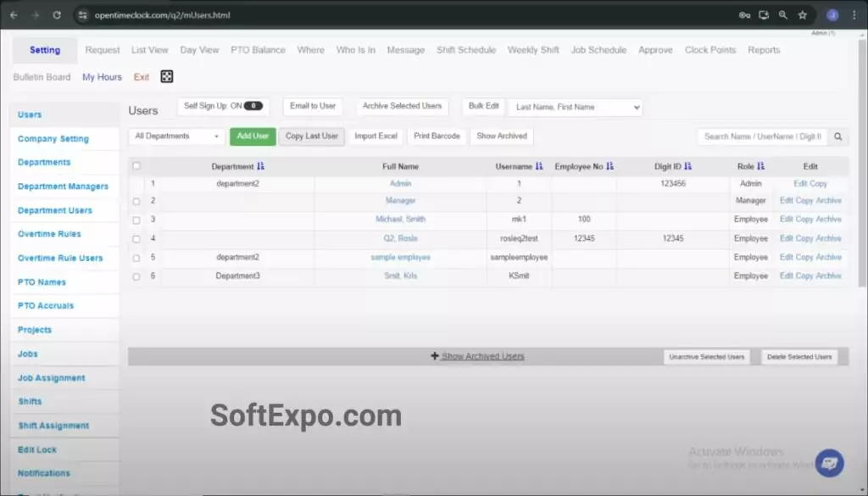This screenshot has width=868, height=496.
Task: Switch to the PTO Balance tab
Action: click(x=258, y=50)
